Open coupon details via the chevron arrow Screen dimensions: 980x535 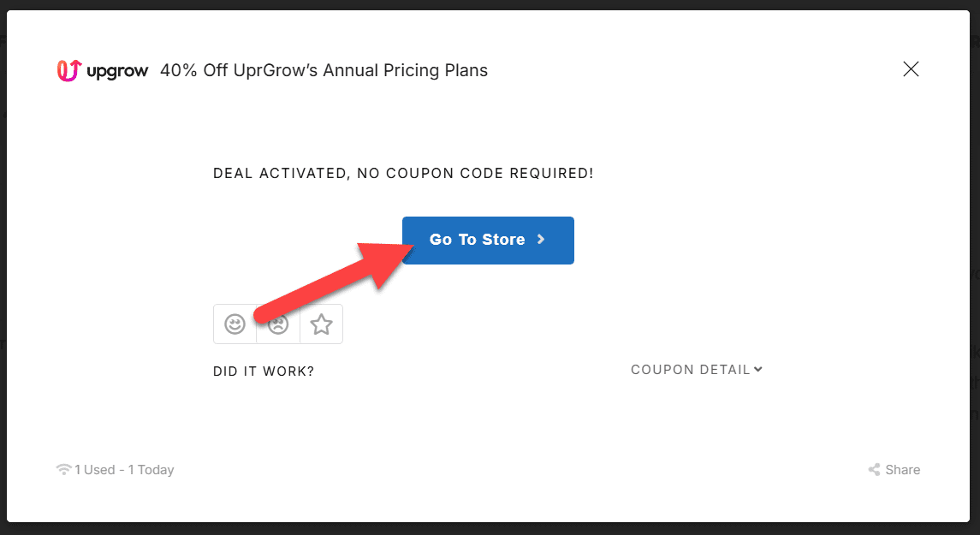tap(757, 369)
